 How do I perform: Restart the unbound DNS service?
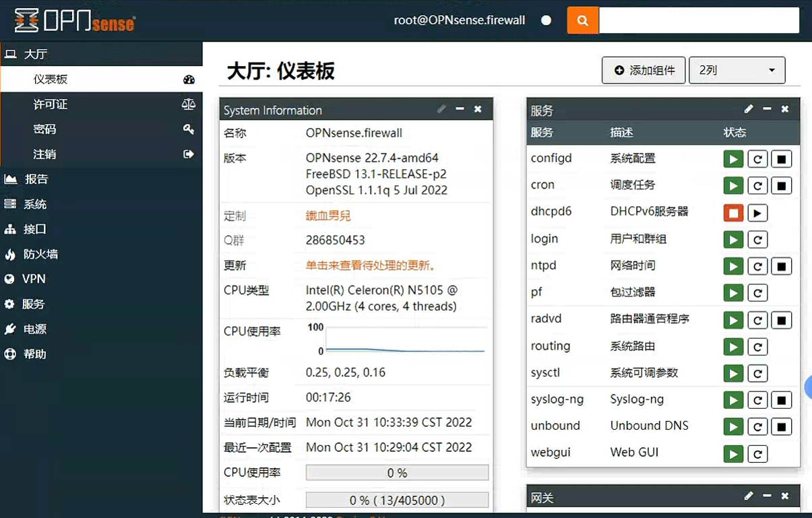coord(757,426)
